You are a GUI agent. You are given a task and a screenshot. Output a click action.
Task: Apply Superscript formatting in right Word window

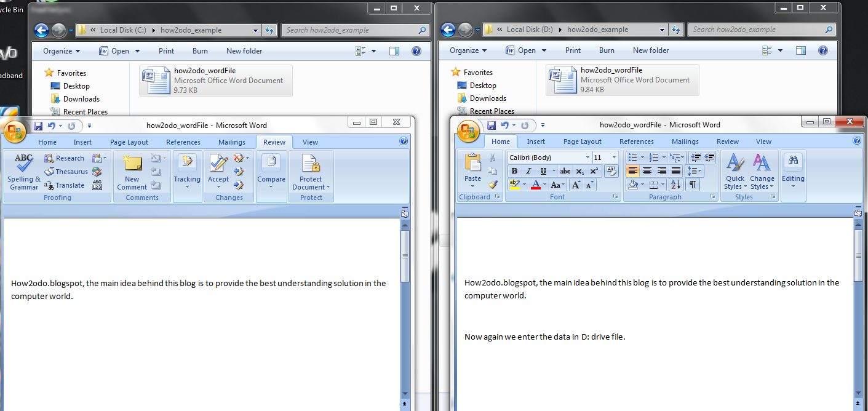(x=594, y=171)
